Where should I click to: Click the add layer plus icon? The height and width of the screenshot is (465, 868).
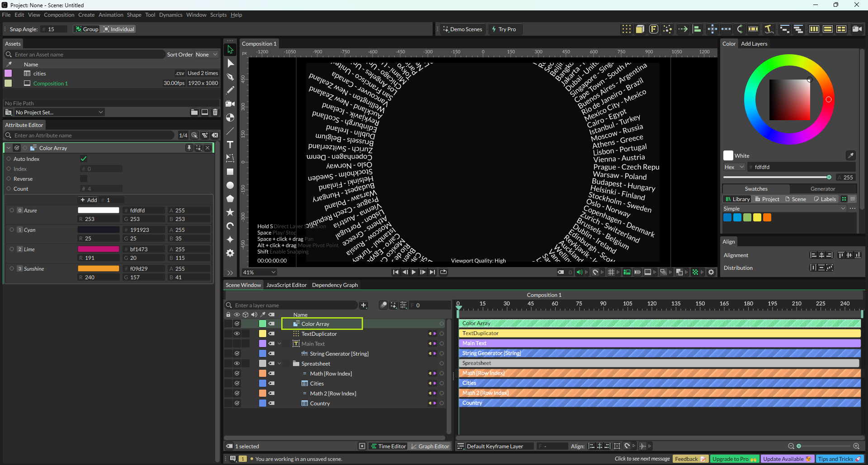(x=363, y=305)
